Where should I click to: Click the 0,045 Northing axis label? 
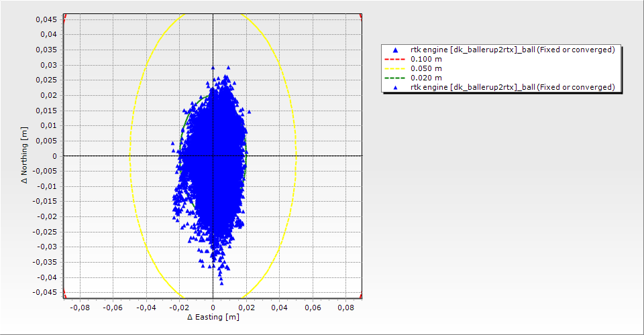46,19
